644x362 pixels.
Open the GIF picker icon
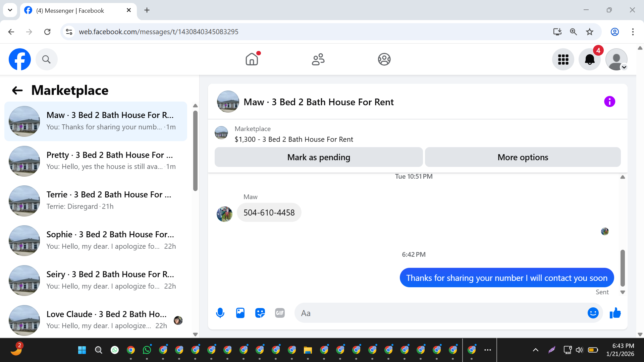(280, 313)
